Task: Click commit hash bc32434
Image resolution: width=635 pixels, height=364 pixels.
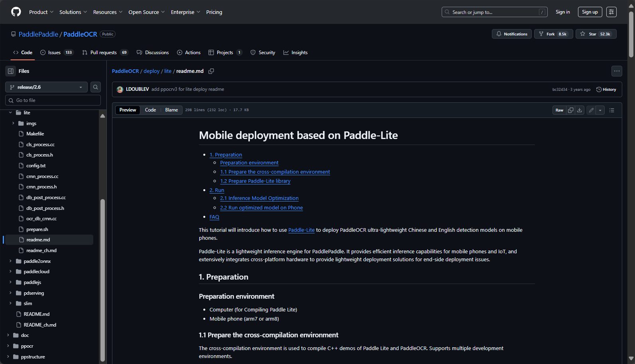Action: 560,90
